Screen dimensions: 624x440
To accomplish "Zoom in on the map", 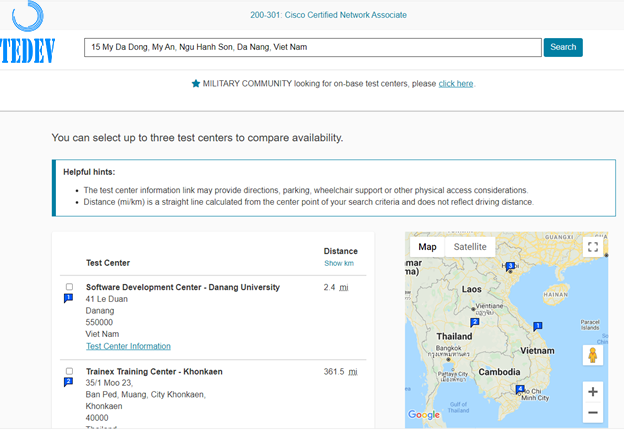I will coord(593,392).
